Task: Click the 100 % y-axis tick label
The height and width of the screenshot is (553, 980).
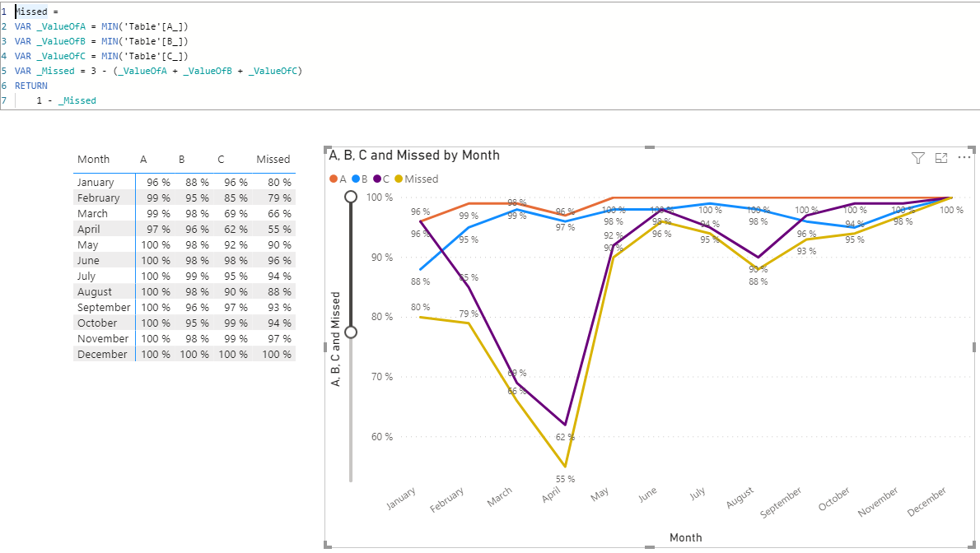Action: (x=380, y=197)
